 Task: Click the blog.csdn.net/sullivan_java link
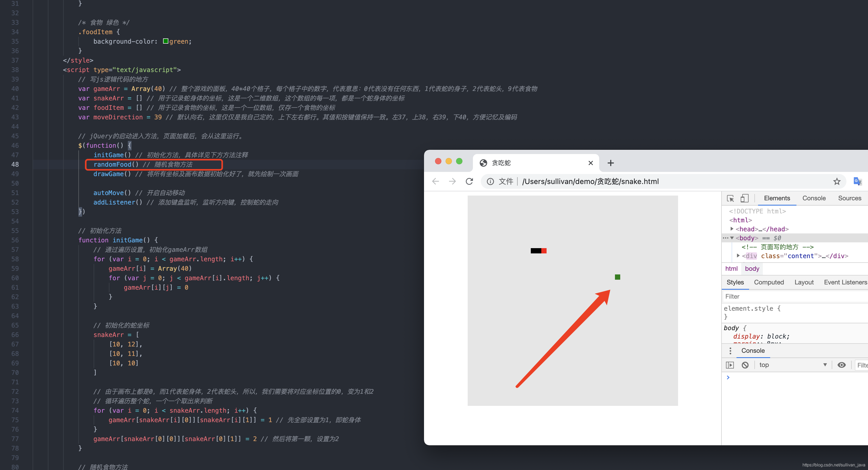[833, 465]
